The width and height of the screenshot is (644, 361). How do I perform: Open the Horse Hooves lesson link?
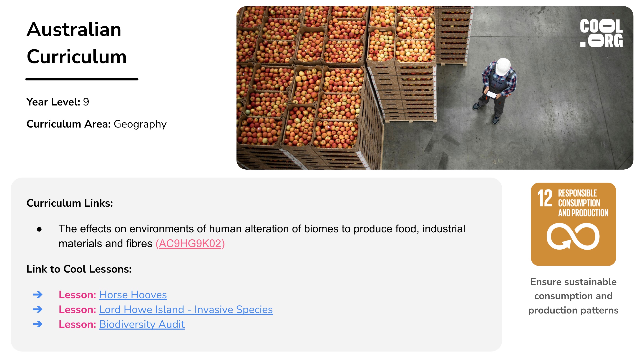(x=133, y=295)
